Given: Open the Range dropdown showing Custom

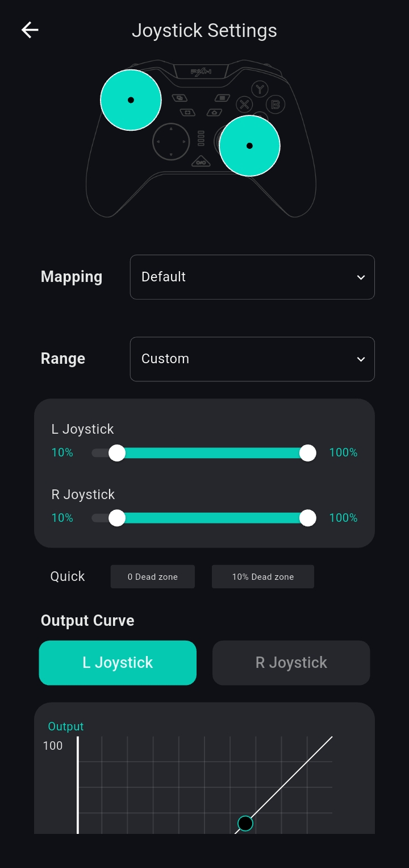Looking at the screenshot, I should point(252,359).
